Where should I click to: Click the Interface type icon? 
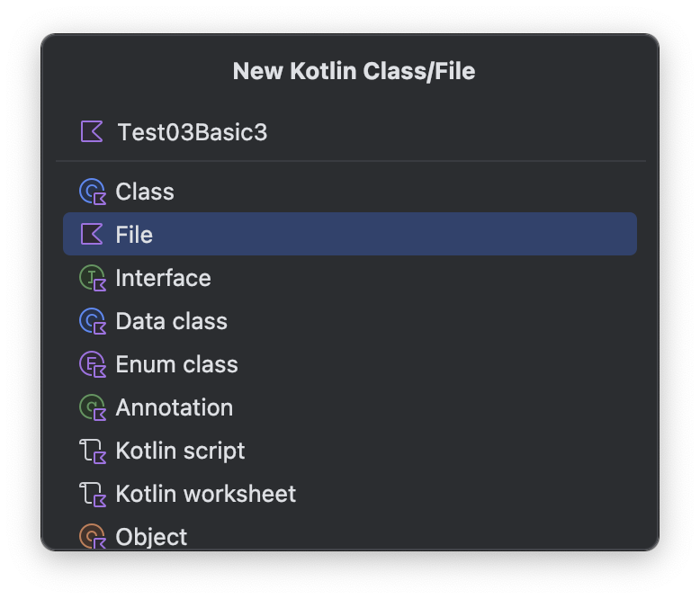(x=93, y=278)
